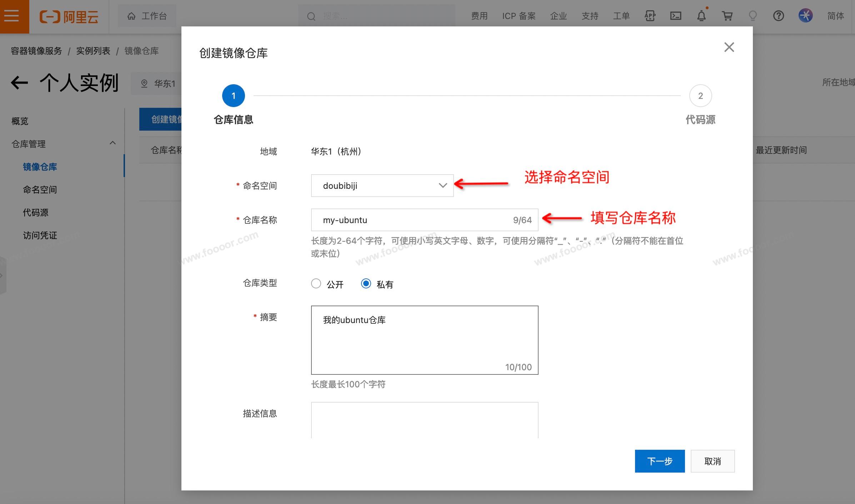Open the API debugging icon
This screenshot has width=855, height=504.
tap(650, 16)
